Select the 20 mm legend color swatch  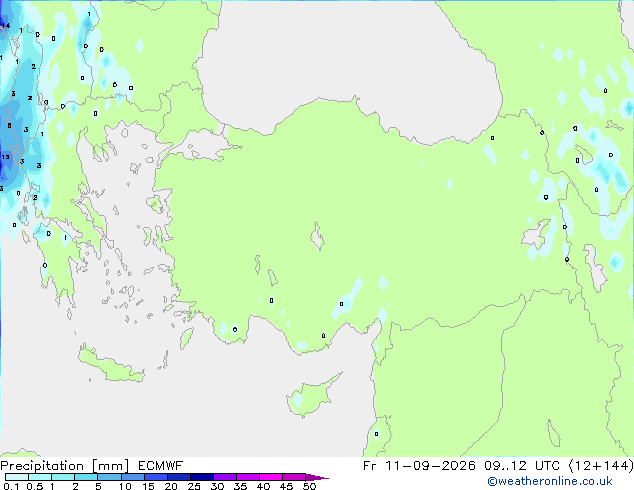tap(178, 477)
